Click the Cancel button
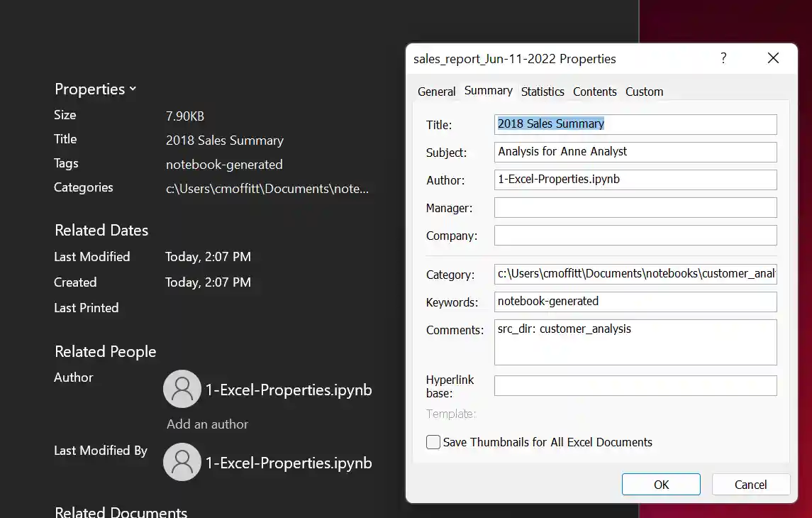Screen dimensions: 812x518 (x=750, y=484)
